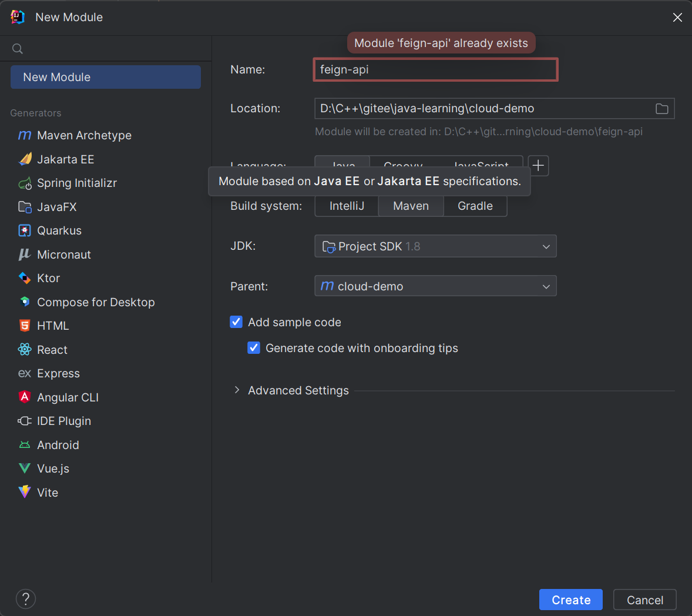Click the search magnifier icon
The width and height of the screenshot is (692, 616).
click(x=18, y=49)
